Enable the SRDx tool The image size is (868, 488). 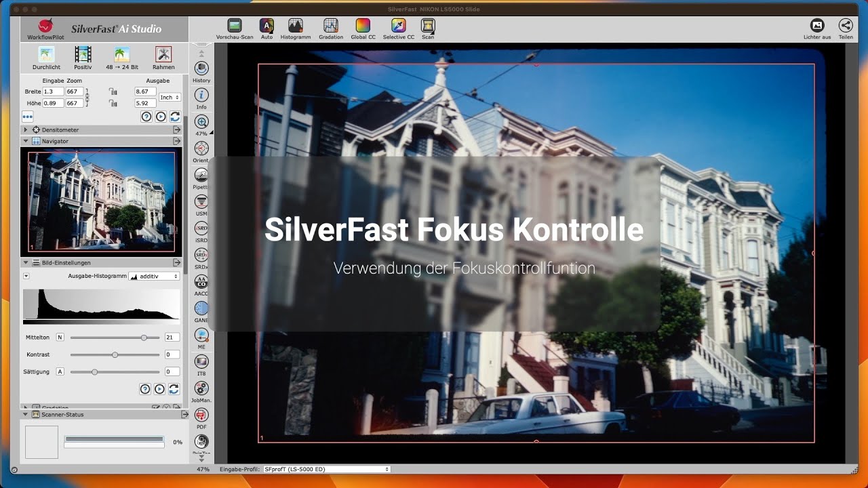(x=201, y=258)
